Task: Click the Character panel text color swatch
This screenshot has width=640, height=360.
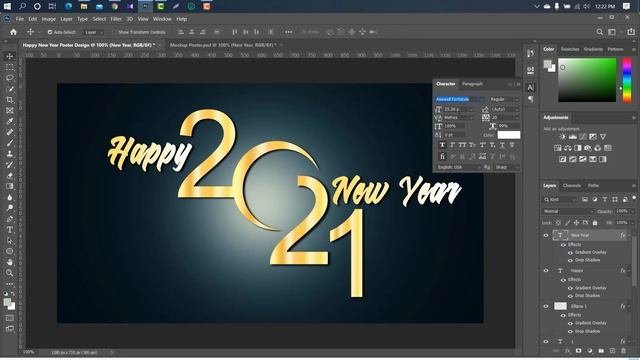Action: tap(509, 135)
